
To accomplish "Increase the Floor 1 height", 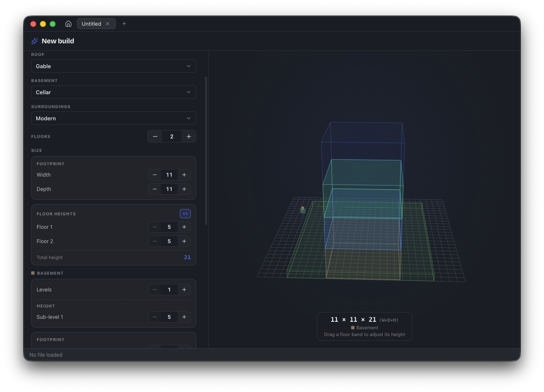I will 184,227.
